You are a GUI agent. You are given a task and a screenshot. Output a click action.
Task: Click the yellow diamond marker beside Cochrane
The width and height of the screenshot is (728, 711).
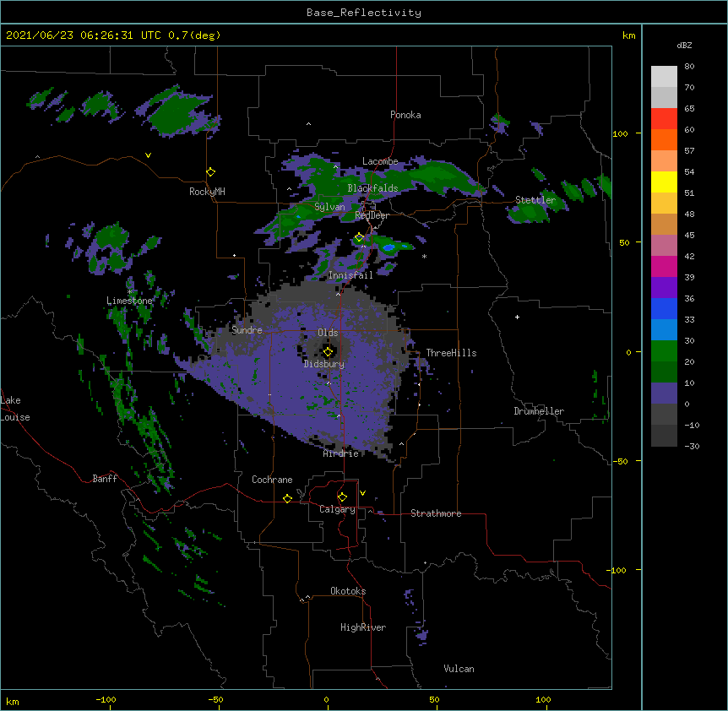pos(287,498)
